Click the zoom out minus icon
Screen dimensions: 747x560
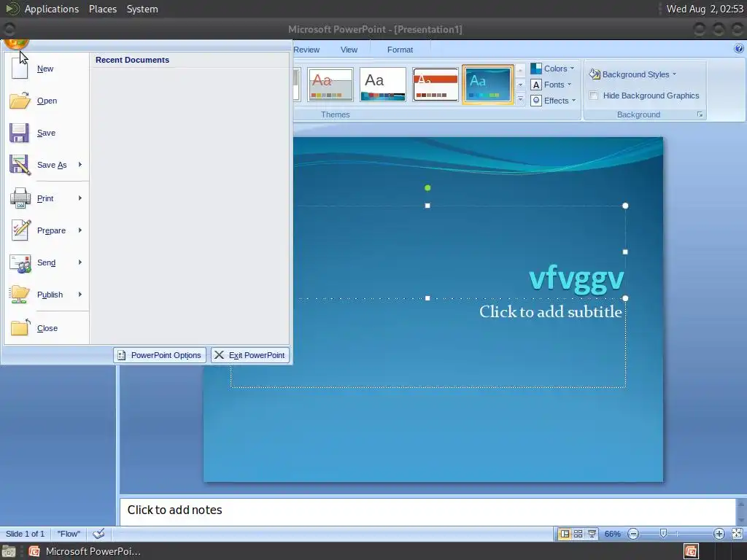pos(633,534)
